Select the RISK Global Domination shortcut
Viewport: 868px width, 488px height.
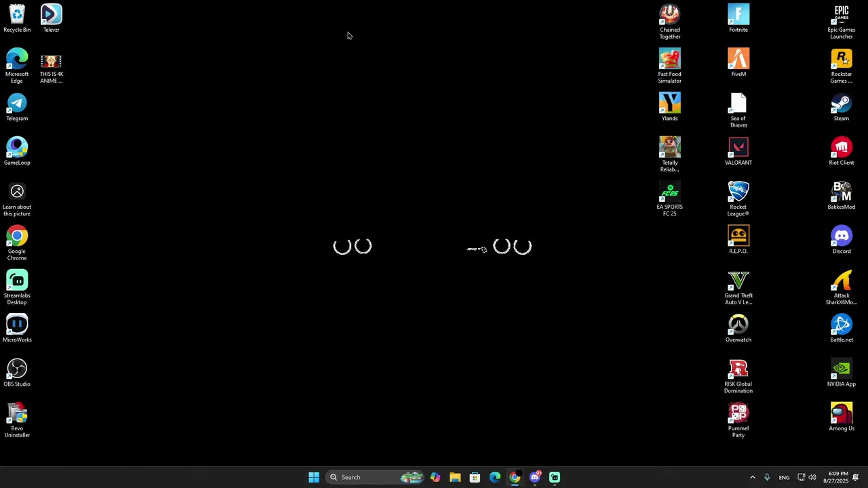[x=738, y=376]
